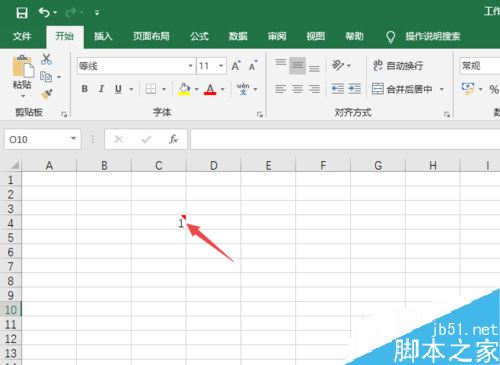The width and height of the screenshot is (500, 365).
Task: Click the 操作说明搜索 search box
Action: pos(433,36)
